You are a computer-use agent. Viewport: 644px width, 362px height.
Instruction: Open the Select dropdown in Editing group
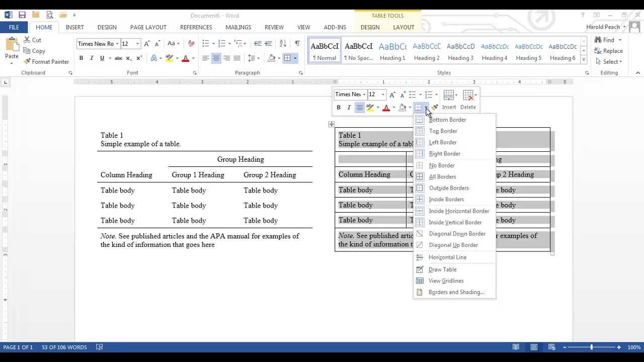(609, 62)
